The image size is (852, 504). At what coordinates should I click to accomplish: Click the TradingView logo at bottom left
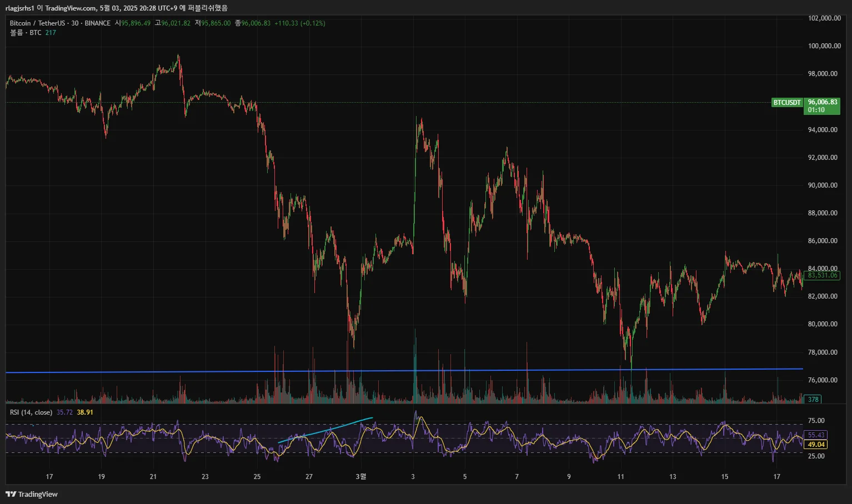click(x=32, y=494)
